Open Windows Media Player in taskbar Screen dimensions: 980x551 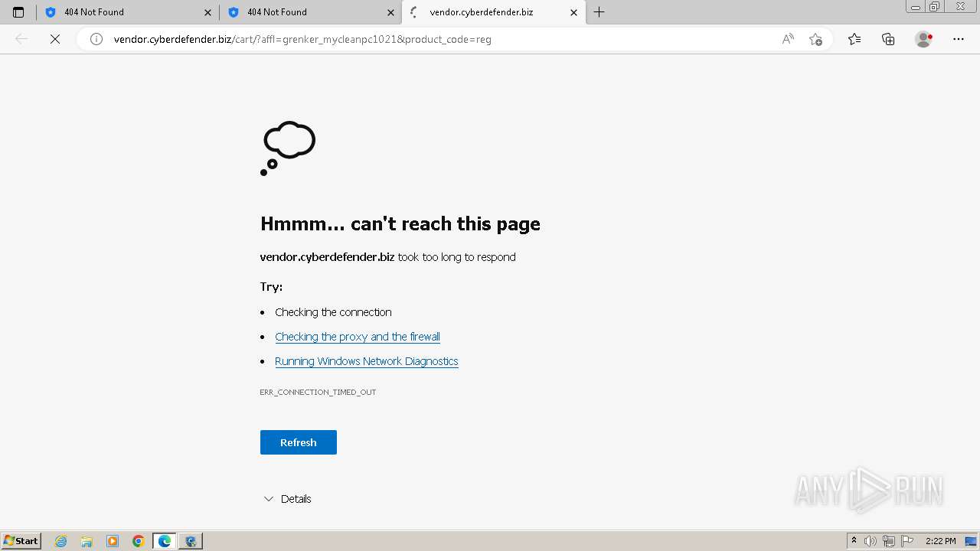point(113,541)
